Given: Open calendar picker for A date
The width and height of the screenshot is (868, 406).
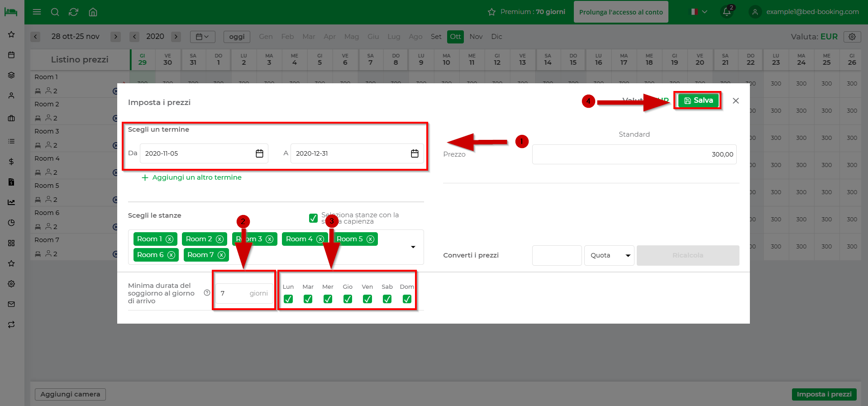Looking at the screenshot, I should (x=415, y=153).
